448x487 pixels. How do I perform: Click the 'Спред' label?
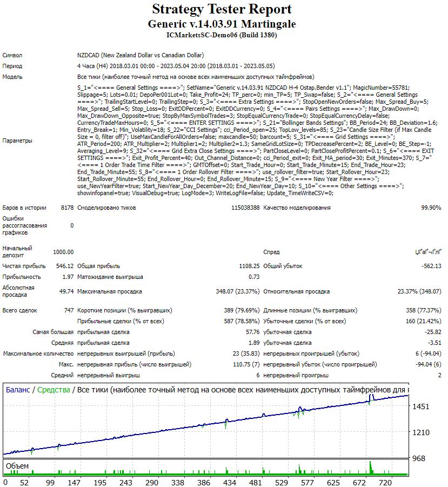pyautogui.click(x=271, y=252)
